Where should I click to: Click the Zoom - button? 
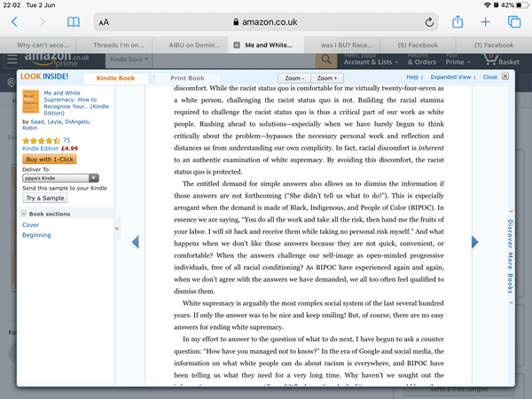point(294,78)
